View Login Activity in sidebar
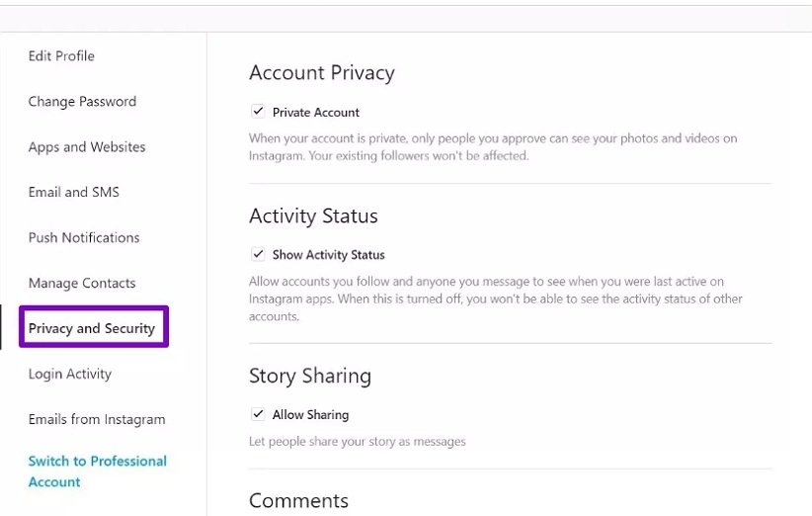812x516 pixels. point(69,375)
